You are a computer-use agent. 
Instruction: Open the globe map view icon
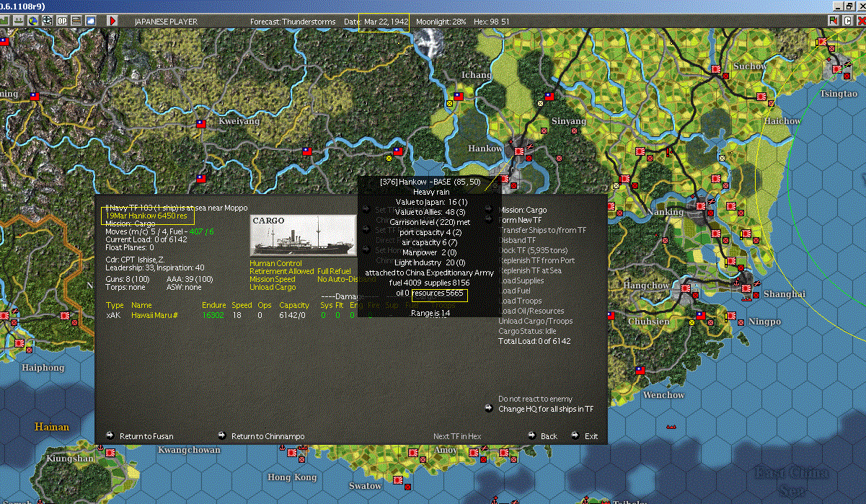[x=32, y=21]
